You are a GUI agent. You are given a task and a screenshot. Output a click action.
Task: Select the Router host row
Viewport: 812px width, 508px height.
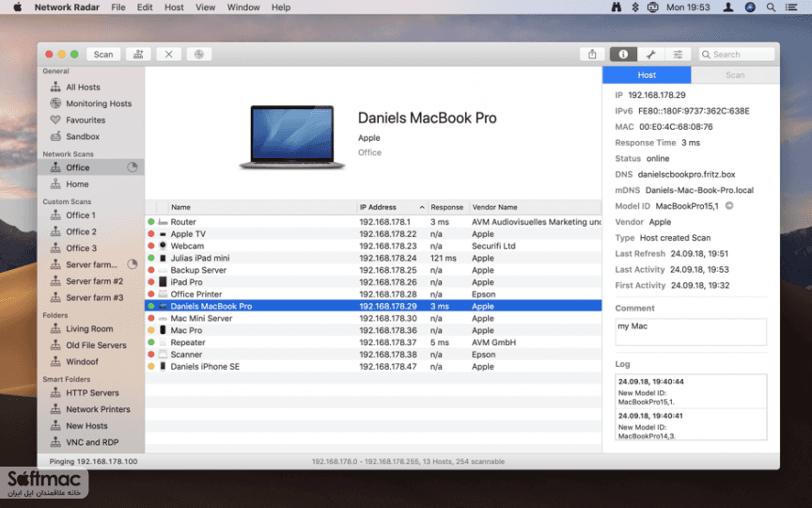(x=373, y=222)
